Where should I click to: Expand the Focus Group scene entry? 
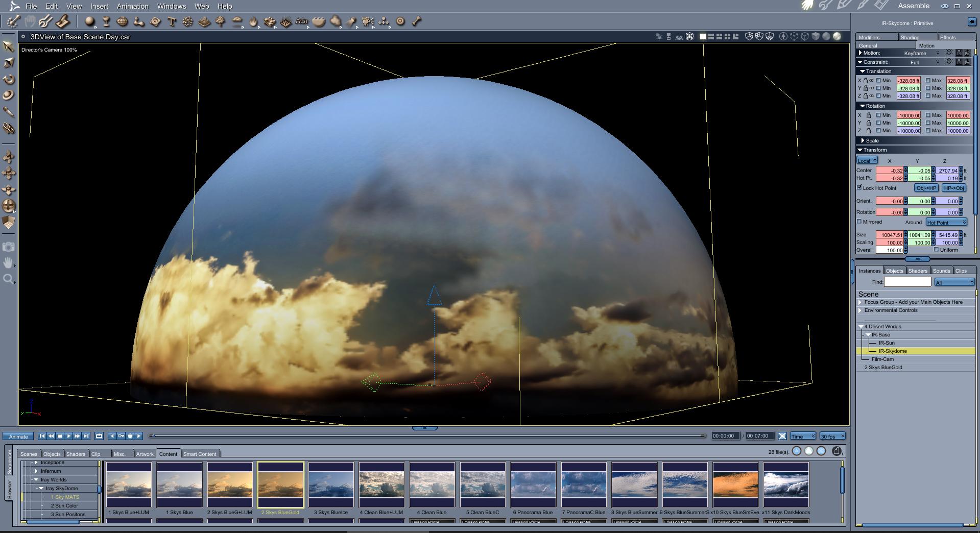pos(861,302)
